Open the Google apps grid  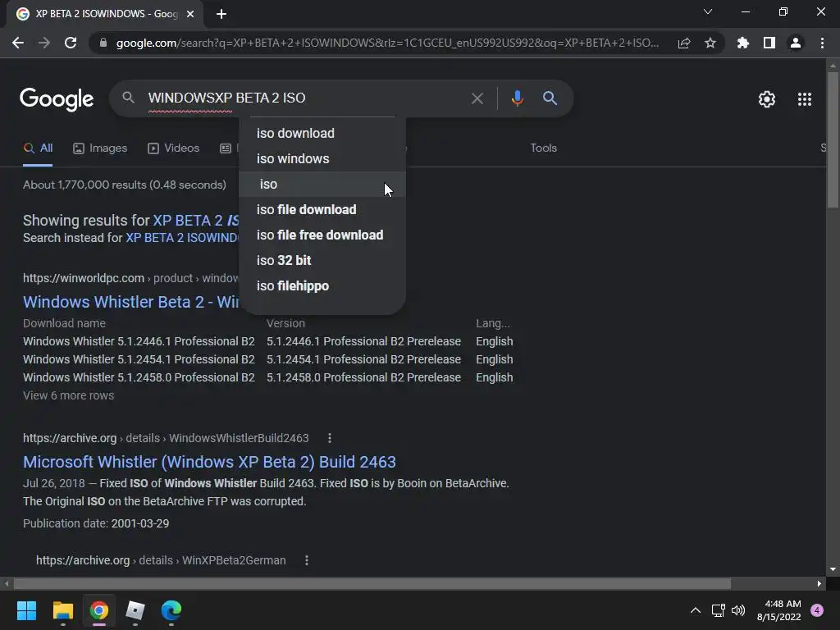(x=805, y=99)
